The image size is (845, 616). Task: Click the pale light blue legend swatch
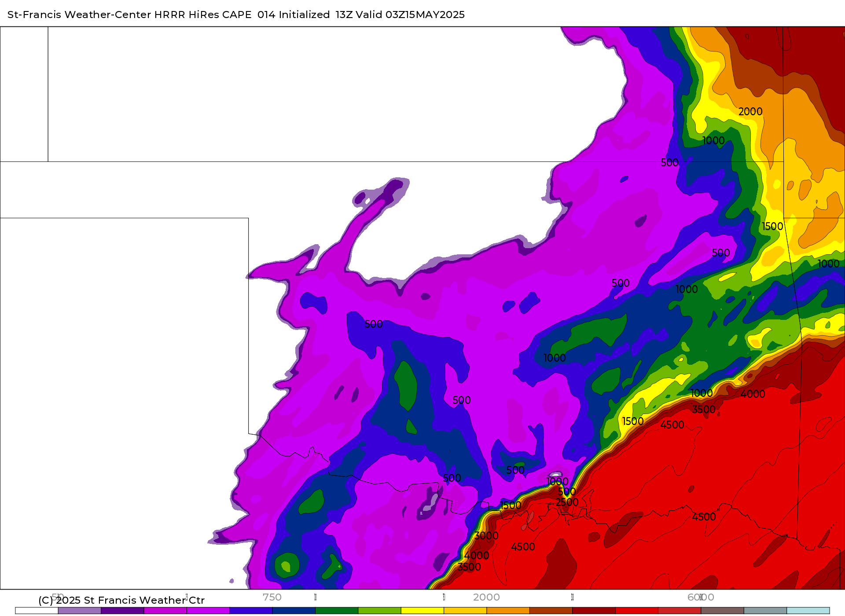click(808, 611)
